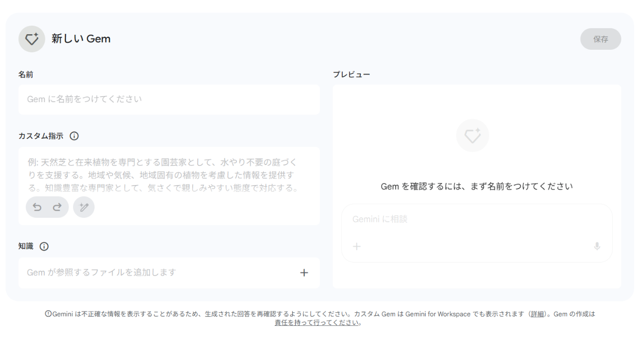Click the Gem diamond icon beside 新しい Gem
This screenshot has height=337, width=644.
click(x=32, y=39)
